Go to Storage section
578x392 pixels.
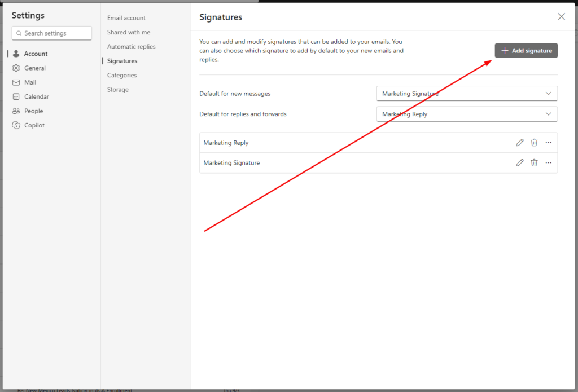click(118, 90)
